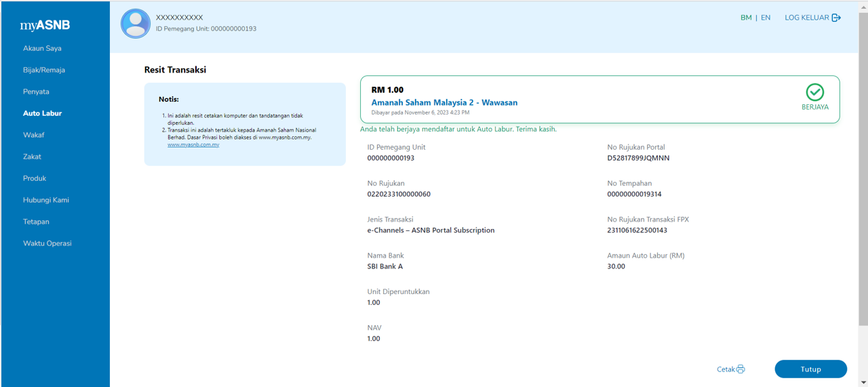
Task: Open Bijak/Remaja menu item
Action: tap(44, 70)
